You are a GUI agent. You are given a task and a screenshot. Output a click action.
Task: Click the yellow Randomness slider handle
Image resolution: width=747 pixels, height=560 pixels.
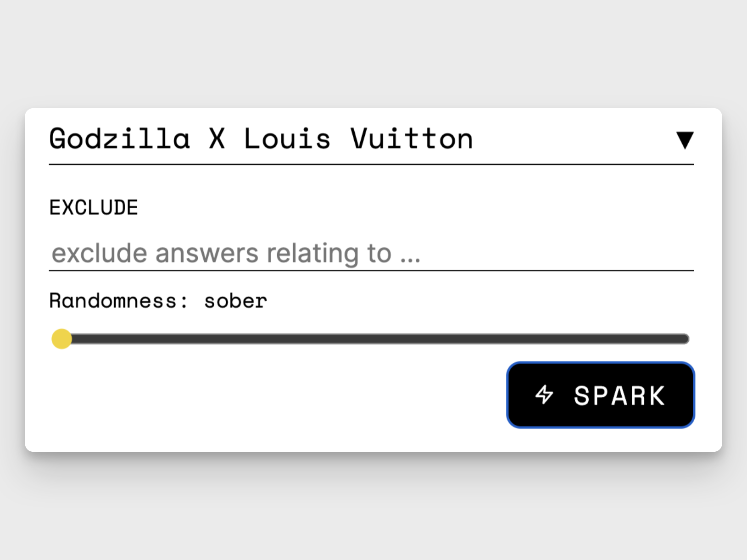point(62,339)
